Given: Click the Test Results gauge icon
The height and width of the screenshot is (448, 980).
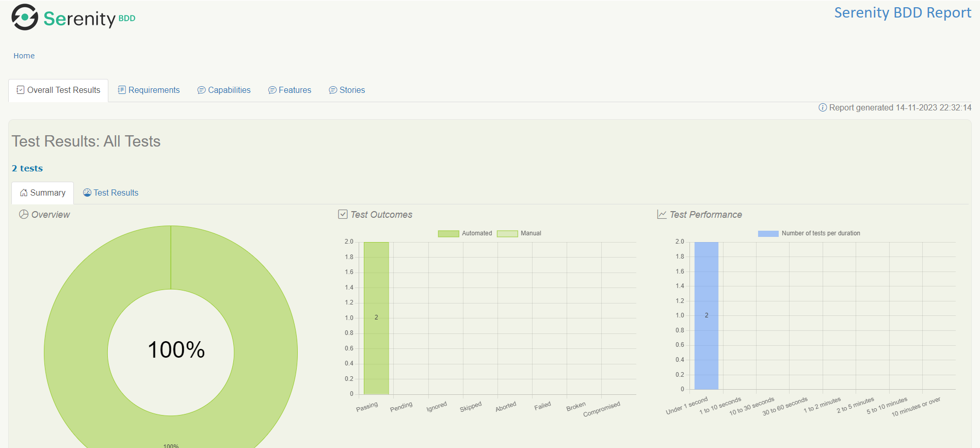Looking at the screenshot, I should tap(87, 193).
